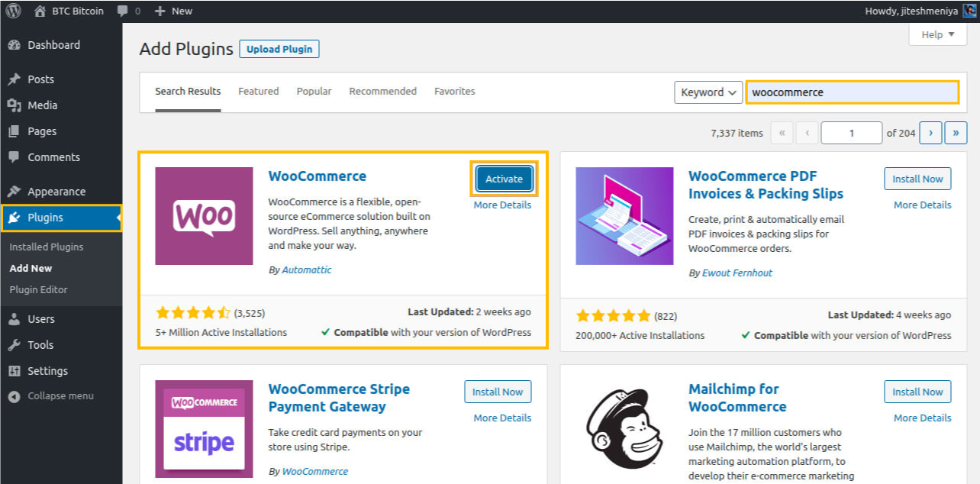This screenshot has width=980, height=484.
Task: Click the Mailchimp monkey logo thumbnail
Action: (624, 429)
